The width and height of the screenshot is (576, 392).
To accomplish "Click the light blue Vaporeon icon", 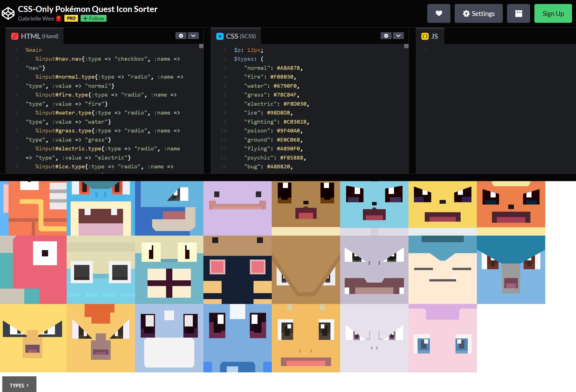I will [x=374, y=208].
